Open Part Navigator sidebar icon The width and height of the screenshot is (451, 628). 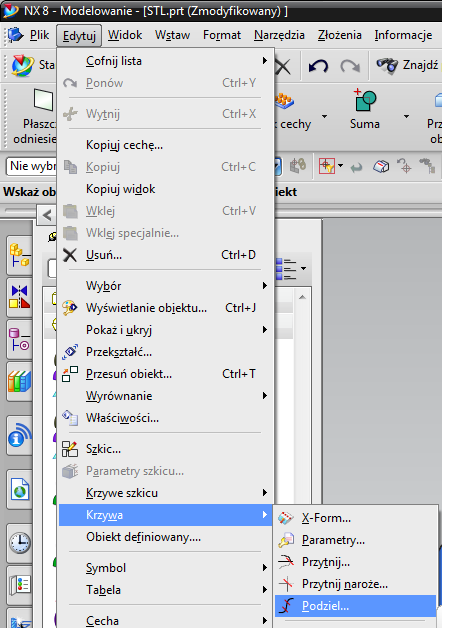[20, 340]
